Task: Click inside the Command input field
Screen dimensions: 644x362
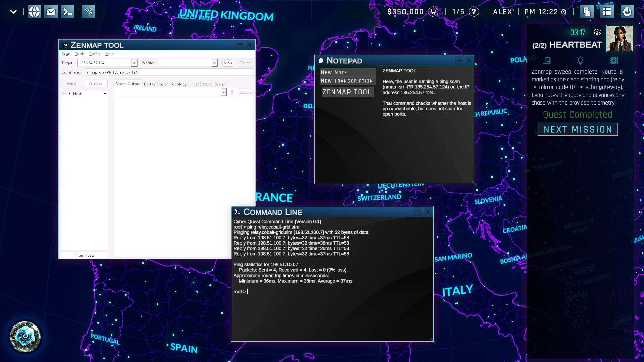Action: pyautogui.click(x=168, y=72)
